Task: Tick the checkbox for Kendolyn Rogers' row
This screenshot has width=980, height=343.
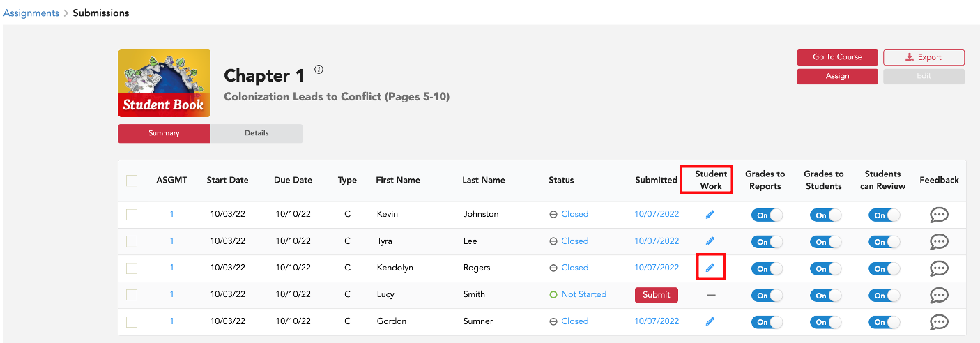Action: tap(132, 268)
